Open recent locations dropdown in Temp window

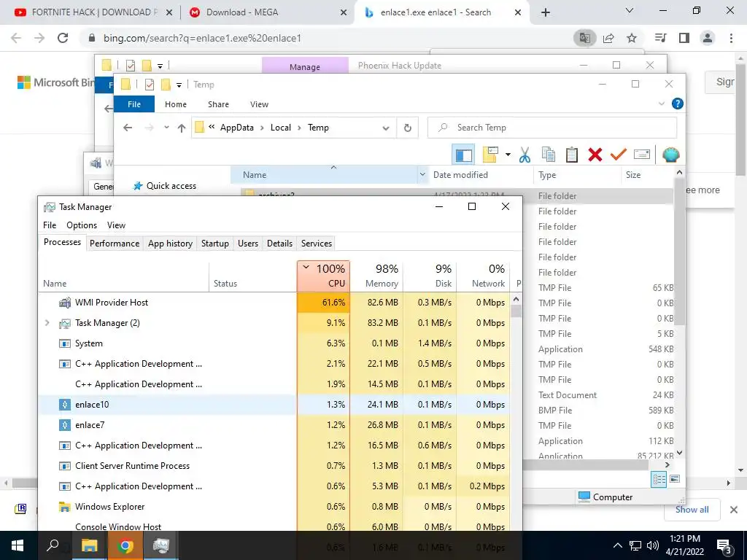166,128
